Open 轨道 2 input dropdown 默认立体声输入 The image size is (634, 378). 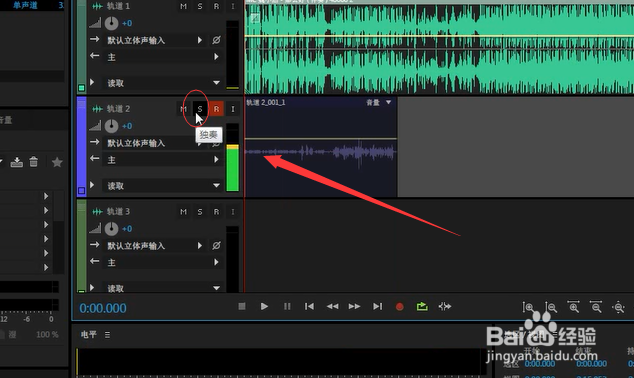154,143
